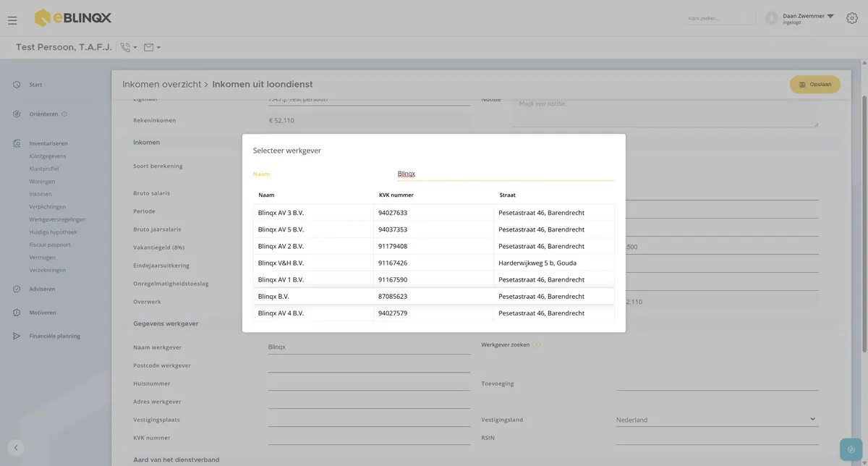Screen dimensions: 868x466
Task: Open the support widget icon
Action: coord(851,449)
